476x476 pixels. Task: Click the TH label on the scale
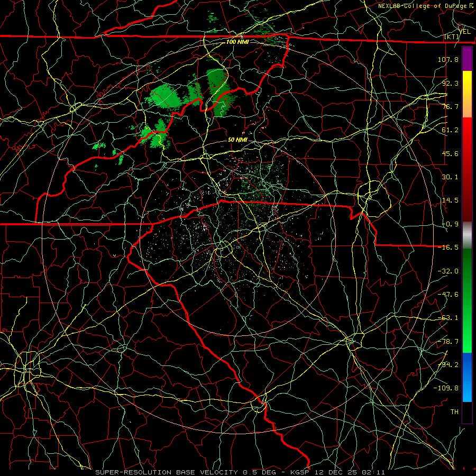pos(454,412)
